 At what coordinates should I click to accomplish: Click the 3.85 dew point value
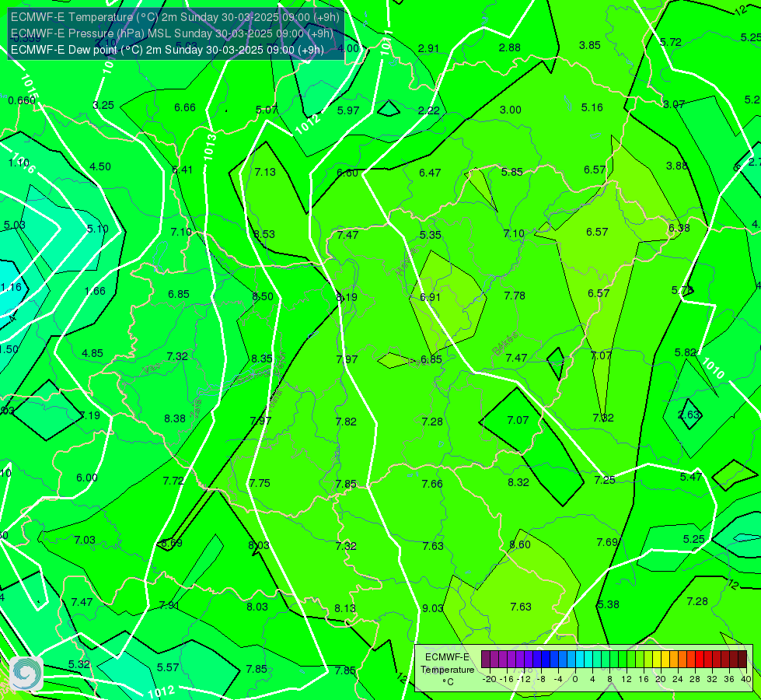pos(590,45)
